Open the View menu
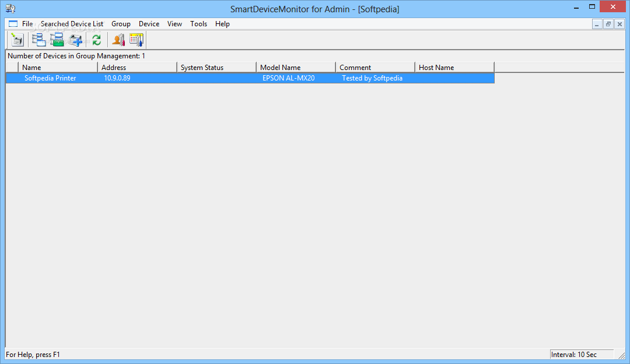The height and width of the screenshot is (364, 630). [175, 24]
